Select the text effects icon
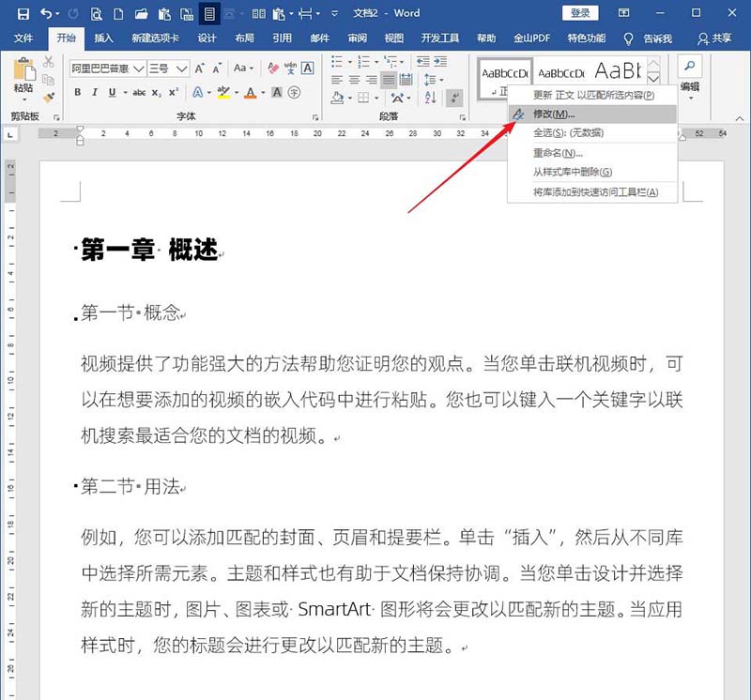The height and width of the screenshot is (700, 751). 198,90
